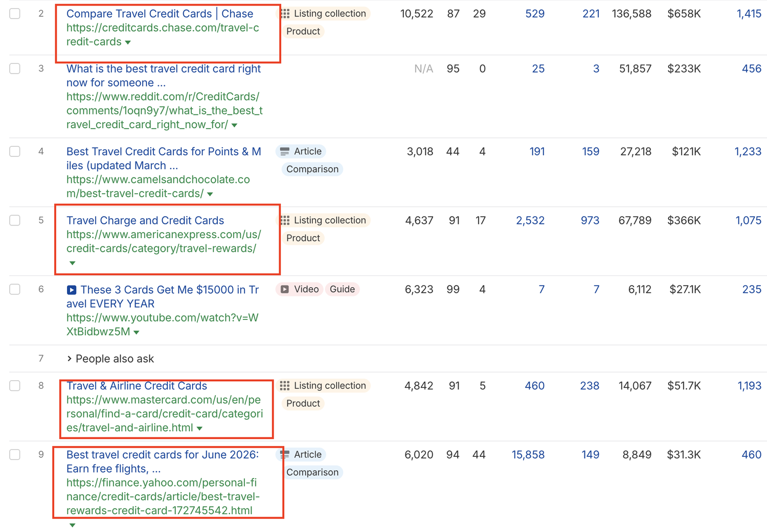Open the finance.yahoo.com URL dropdown arrow
This screenshot has width=767, height=532.
coord(72,525)
